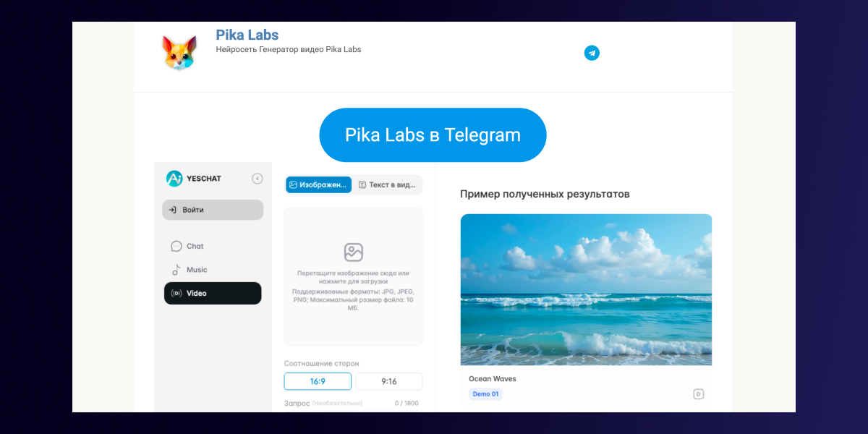This screenshot has width=868, height=434.
Task: Click the Pika Labs в Telegram button
Action: coord(433,135)
